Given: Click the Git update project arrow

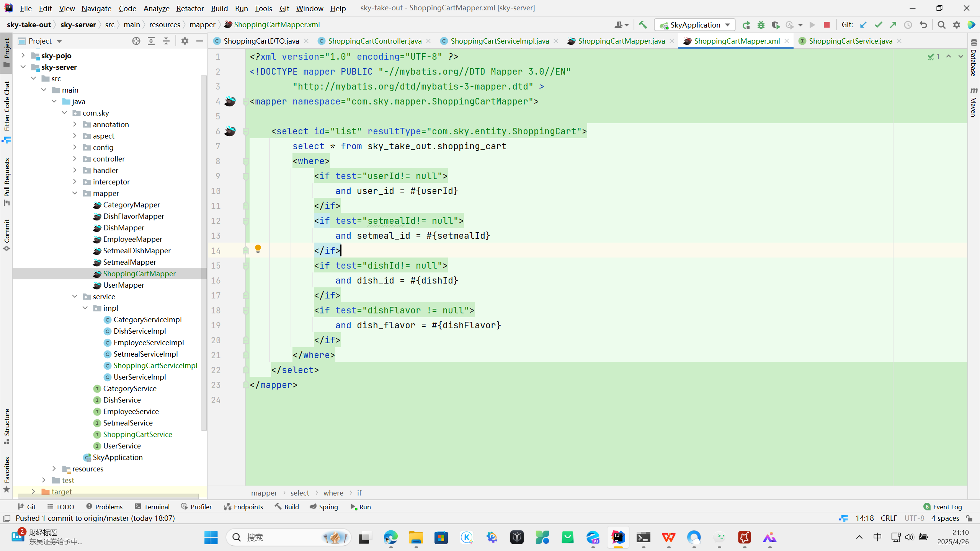Looking at the screenshot, I should pyautogui.click(x=863, y=25).
